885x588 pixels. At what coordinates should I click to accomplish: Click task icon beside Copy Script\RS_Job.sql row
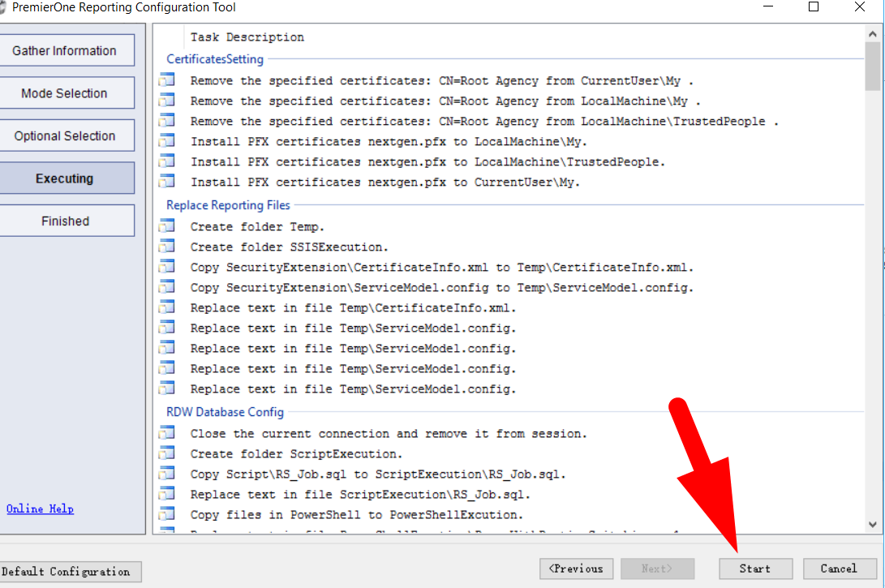166,474
